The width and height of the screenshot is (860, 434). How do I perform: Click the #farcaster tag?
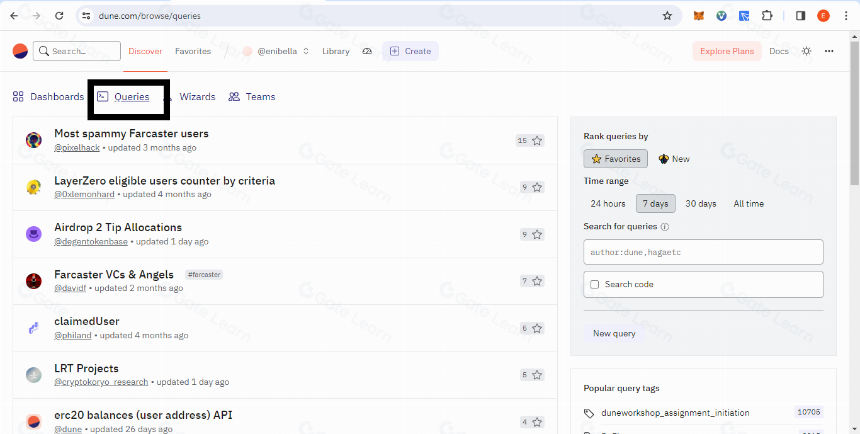(203, 274)
